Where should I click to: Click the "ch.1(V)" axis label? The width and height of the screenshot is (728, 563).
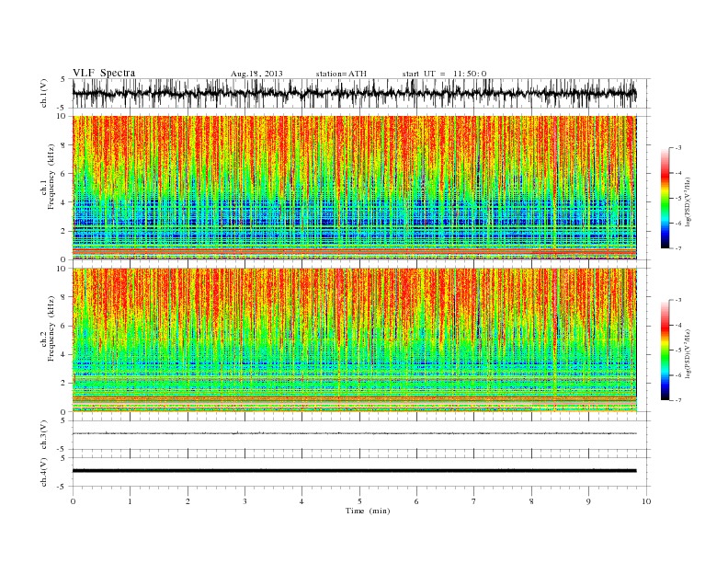(x=44, y=93)
